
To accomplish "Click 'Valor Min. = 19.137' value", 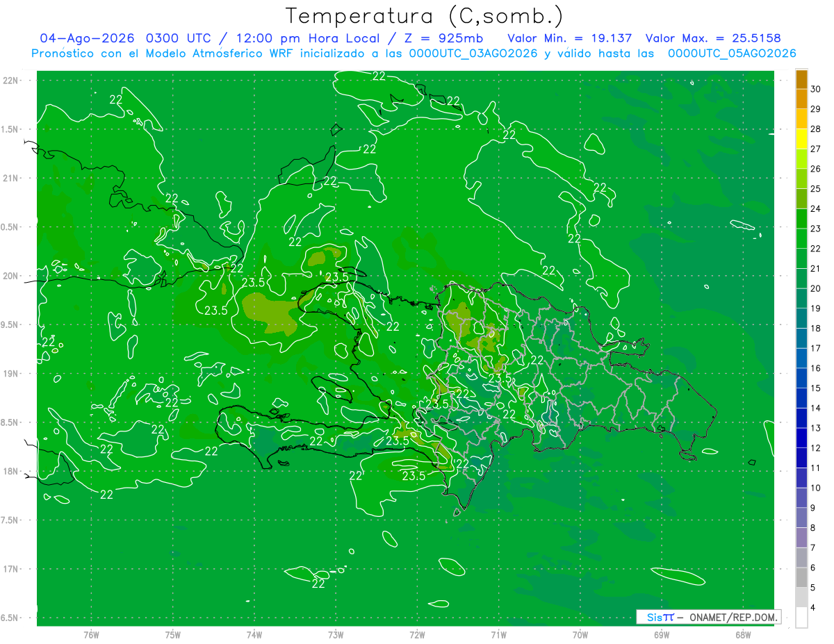I will pyautogui.click(x=570, y=38).
